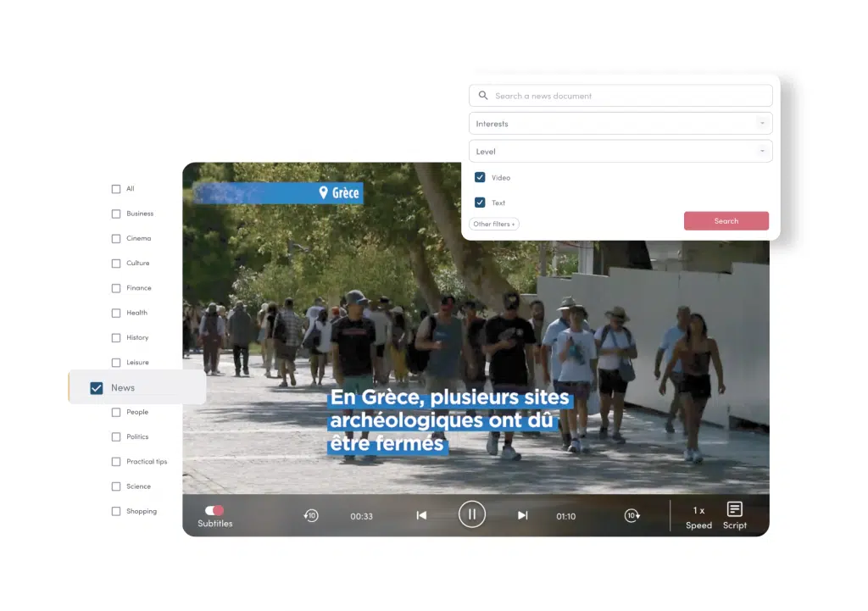Screen dimensions: 868x611
Task: Skip to the next track
Action: [522, 515]
